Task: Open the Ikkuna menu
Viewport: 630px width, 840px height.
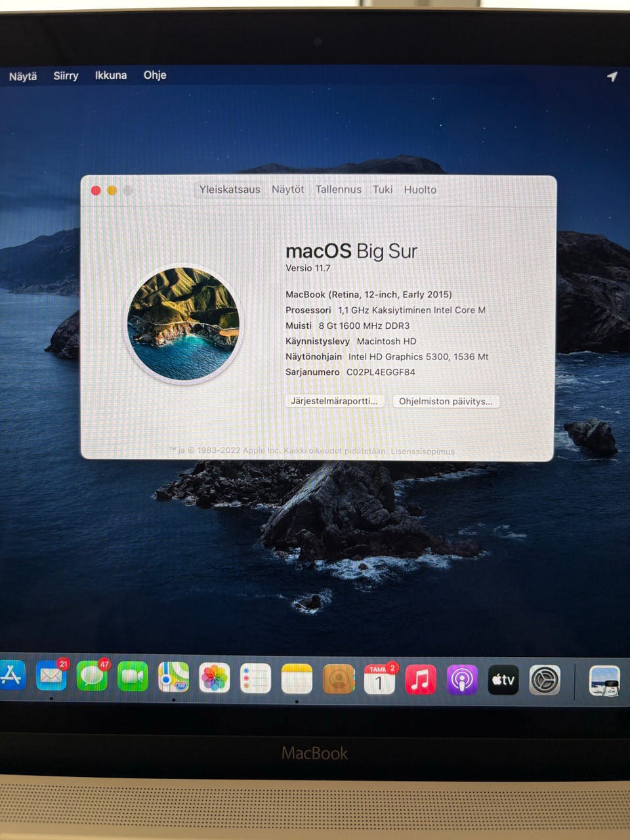Action: click(111, 75)
